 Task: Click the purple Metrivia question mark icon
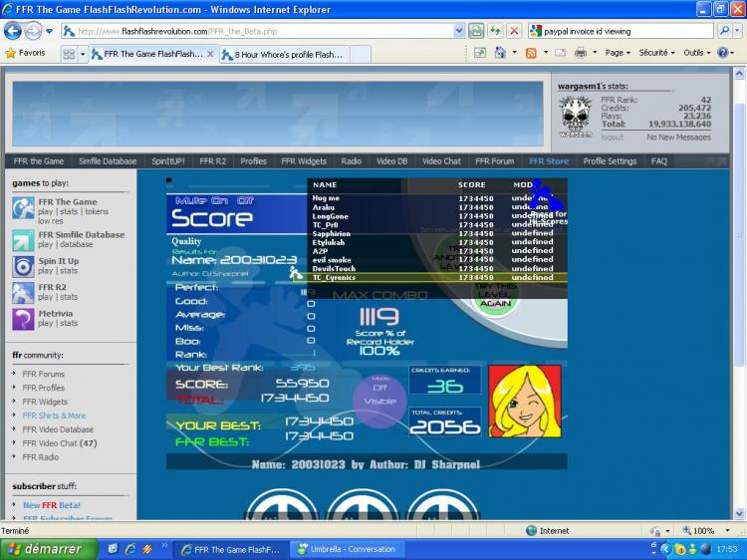tap(23, 318)
